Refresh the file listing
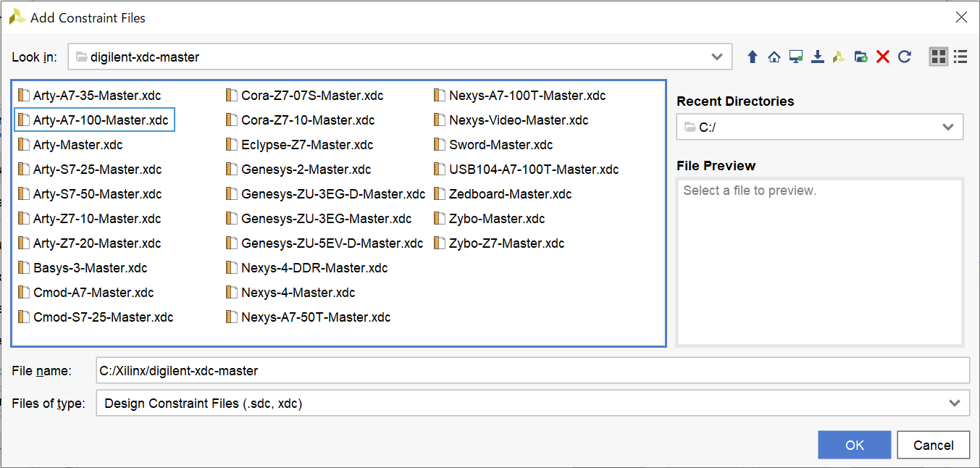 click(904, 57)
